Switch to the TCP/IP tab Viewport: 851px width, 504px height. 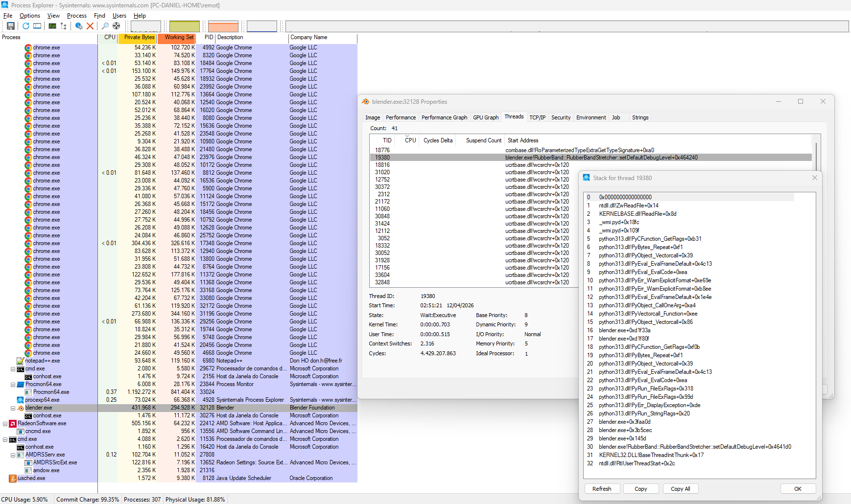click(537, 117)
